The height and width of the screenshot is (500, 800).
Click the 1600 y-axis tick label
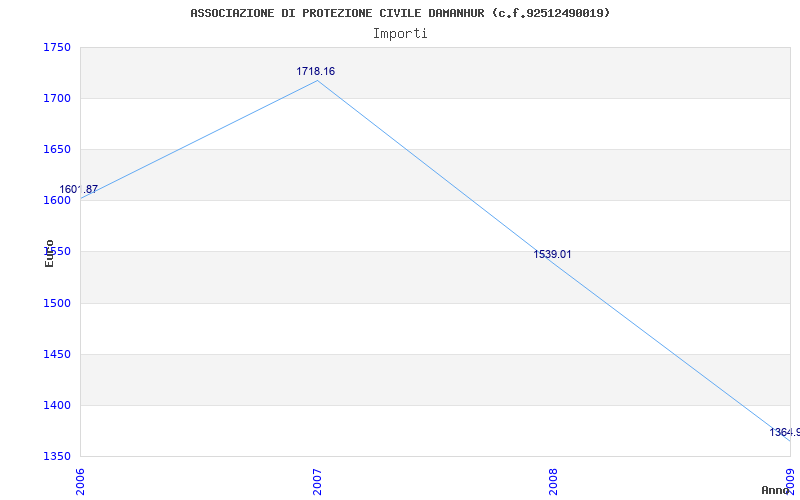[x=56, y=201]
